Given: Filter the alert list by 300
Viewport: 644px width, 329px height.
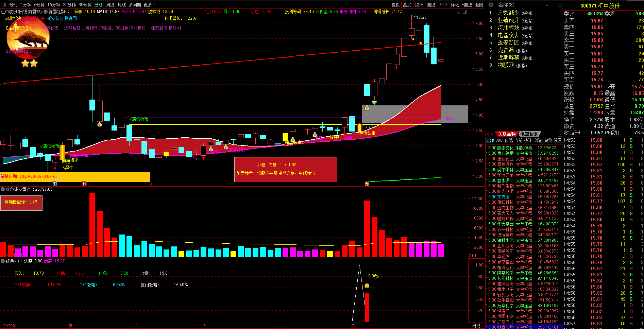Looking at the screenshot, I should click(x=499, y=140).
